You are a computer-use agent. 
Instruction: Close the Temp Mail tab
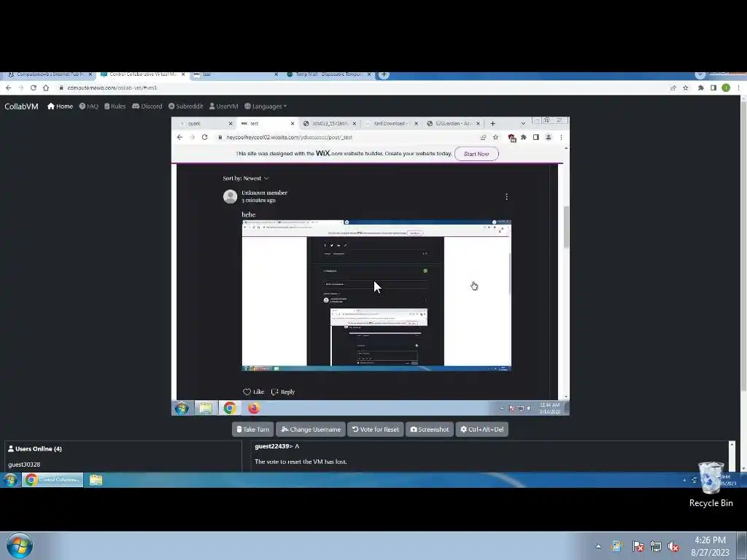coord(369,74)
